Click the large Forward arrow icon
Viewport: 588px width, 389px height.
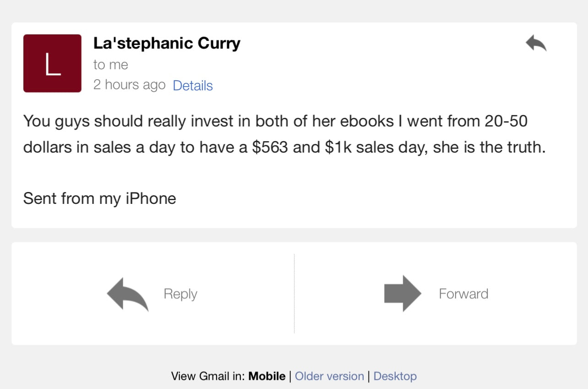click(402, 294)
